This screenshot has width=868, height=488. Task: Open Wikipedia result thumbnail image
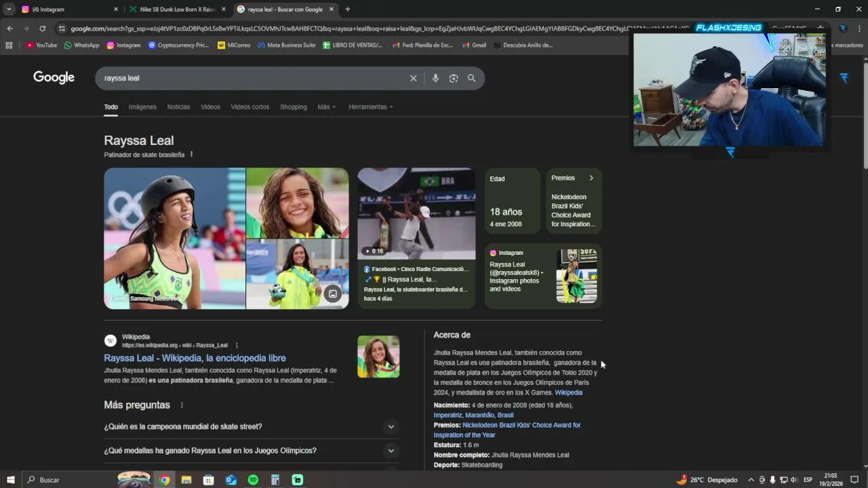tap(378, 357)
